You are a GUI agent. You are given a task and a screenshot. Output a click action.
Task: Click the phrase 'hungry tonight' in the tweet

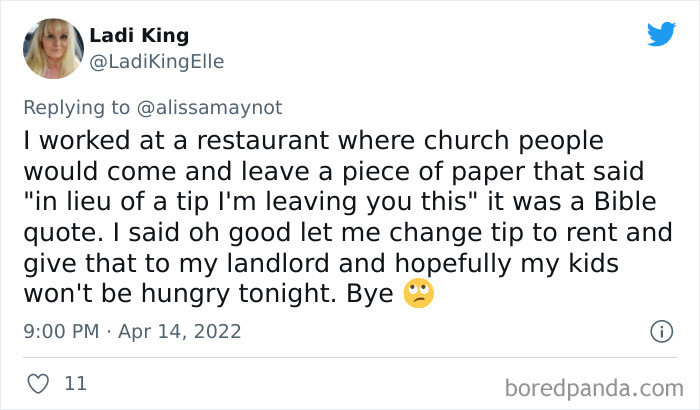pos(238,293)
